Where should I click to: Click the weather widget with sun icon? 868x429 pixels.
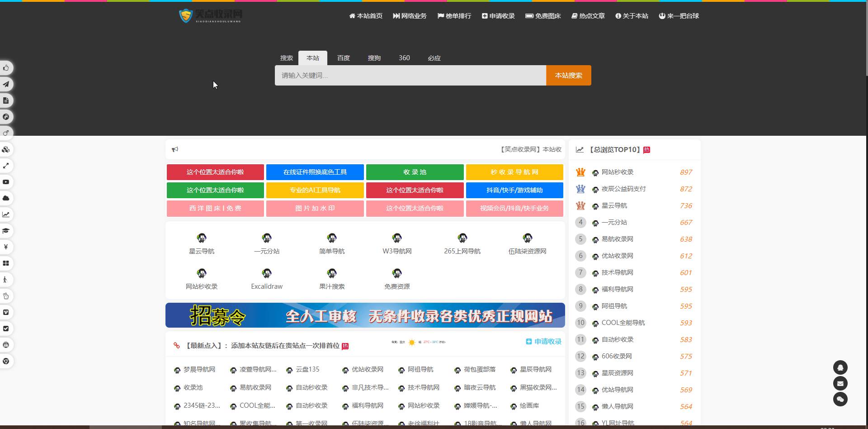[419, 342]
